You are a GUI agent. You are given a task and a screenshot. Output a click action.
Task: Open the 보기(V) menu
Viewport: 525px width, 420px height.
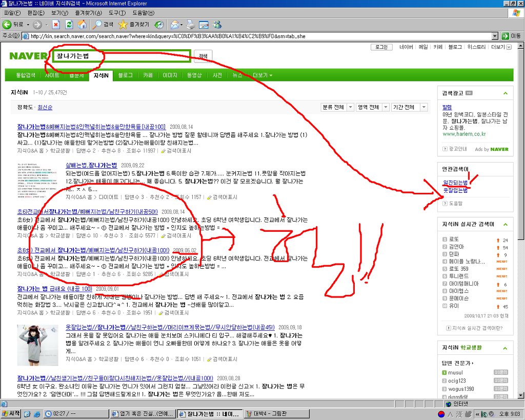tap(59, 13)
